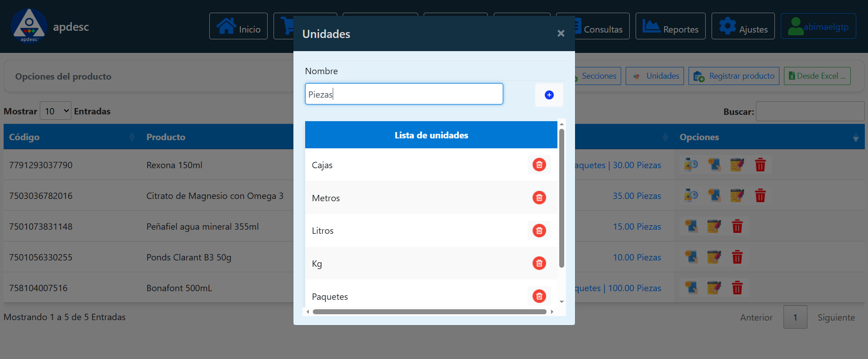
Task: Click the 15.00 Piezas stock value
Action: pos(637,227)
